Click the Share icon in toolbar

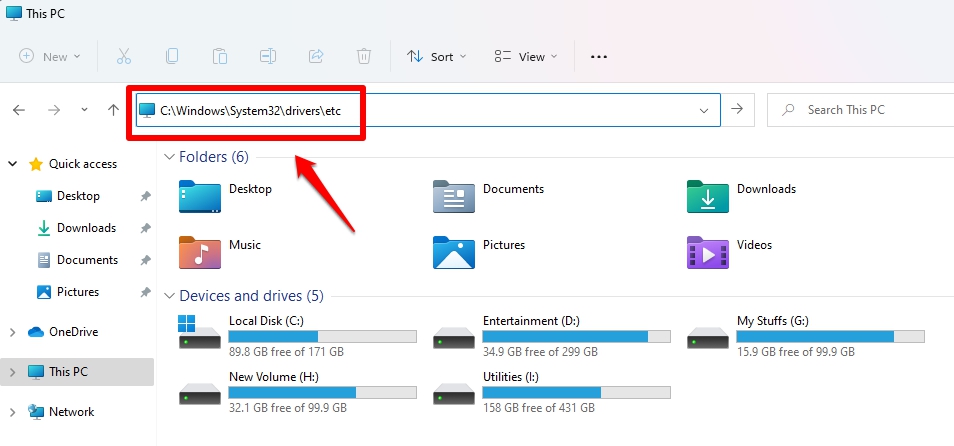pyautogui.click(x=316, y=57)
